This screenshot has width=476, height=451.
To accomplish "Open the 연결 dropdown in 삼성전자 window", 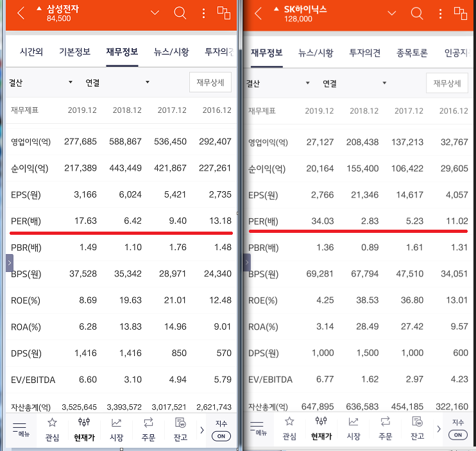I will (x=117, y=82).
